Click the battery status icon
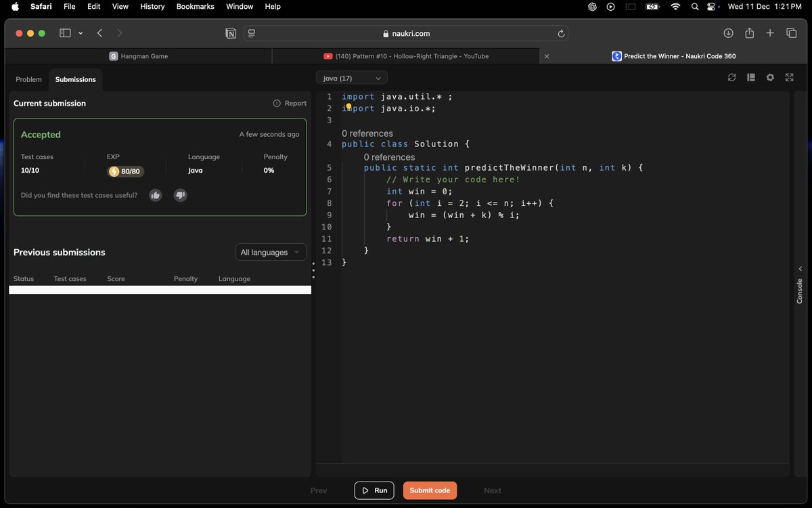 pos(652,7)
